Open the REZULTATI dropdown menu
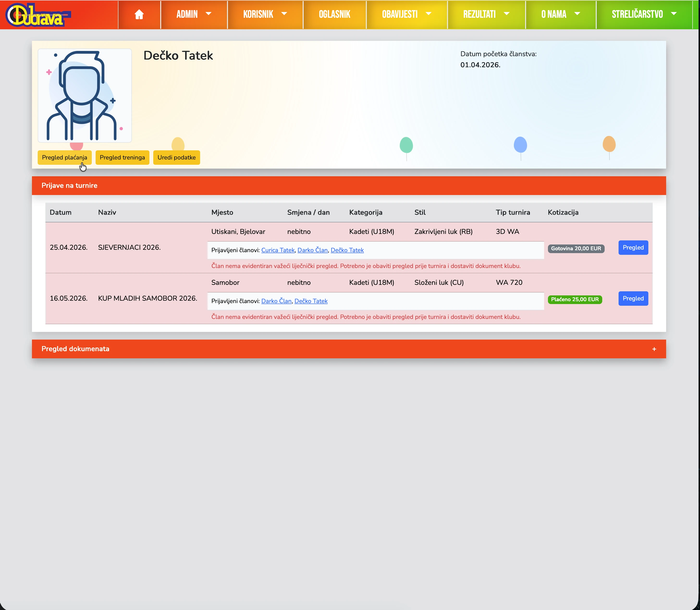The width and height of the screenshot is (700, 610). tap(486, 14)
